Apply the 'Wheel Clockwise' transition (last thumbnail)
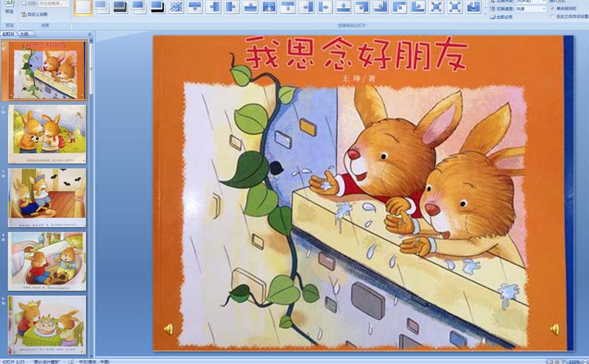589x364 pixels. pyautogui.click(x=473, y=7)
